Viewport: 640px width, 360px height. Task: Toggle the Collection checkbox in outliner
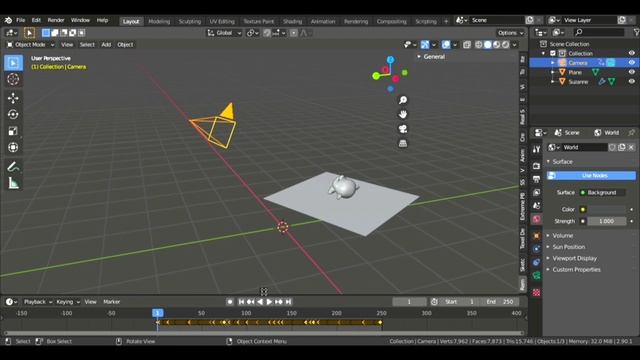point(553,53)
